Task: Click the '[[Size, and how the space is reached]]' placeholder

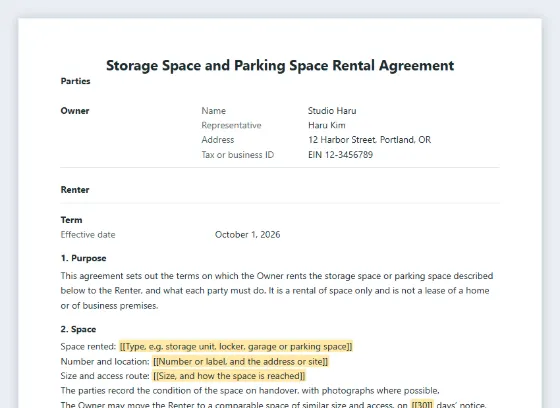Action: [229, 376]
